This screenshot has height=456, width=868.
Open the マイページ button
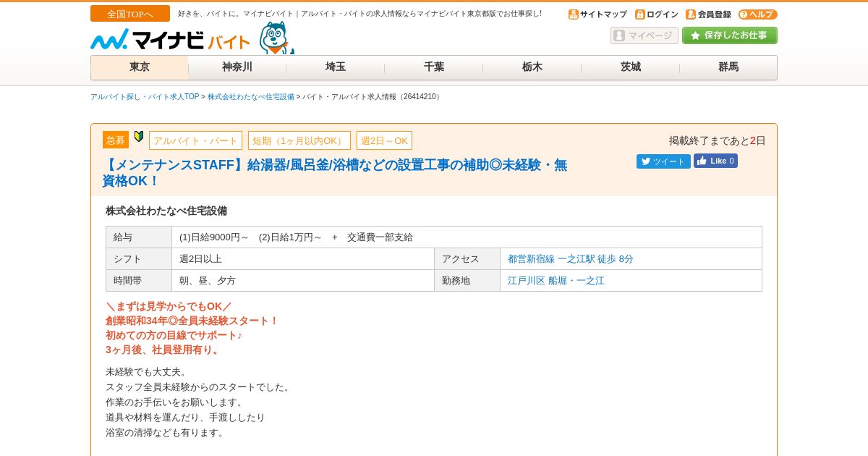(644, 35)
